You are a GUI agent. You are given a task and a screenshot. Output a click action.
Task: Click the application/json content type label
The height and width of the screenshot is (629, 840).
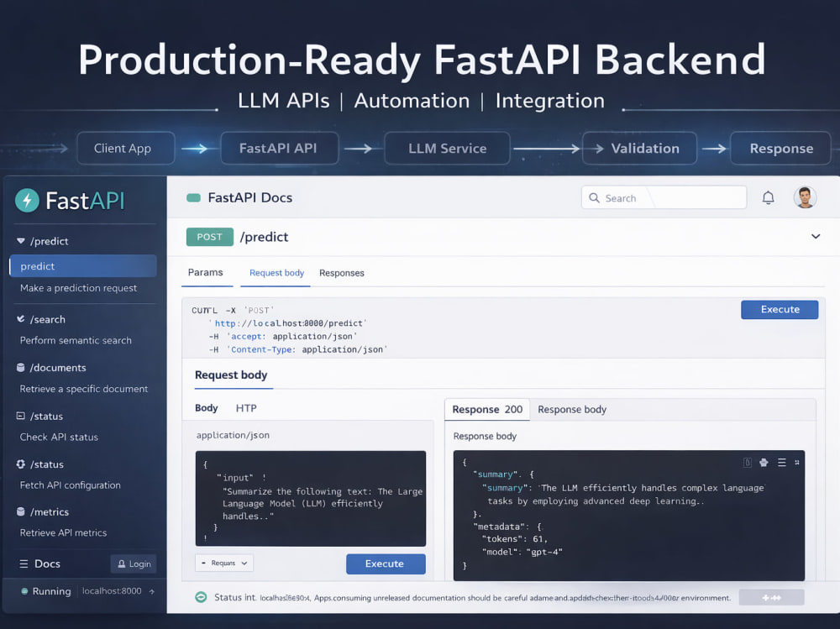click(x=233, y=436)
